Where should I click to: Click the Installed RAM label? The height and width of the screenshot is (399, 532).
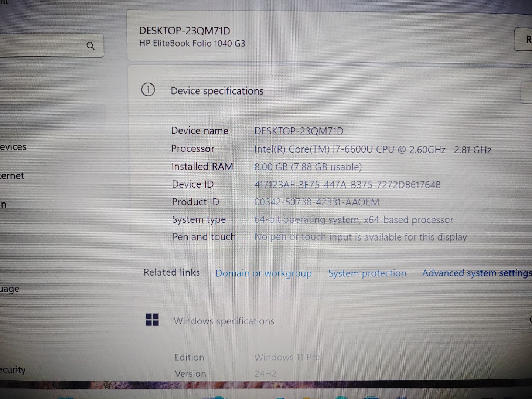(202, 167)
